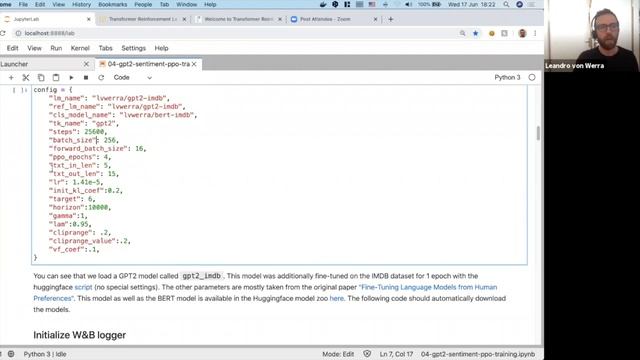Open Spotlight search in the macOS menu bar
640x360 pixels.
coord(506,4)
